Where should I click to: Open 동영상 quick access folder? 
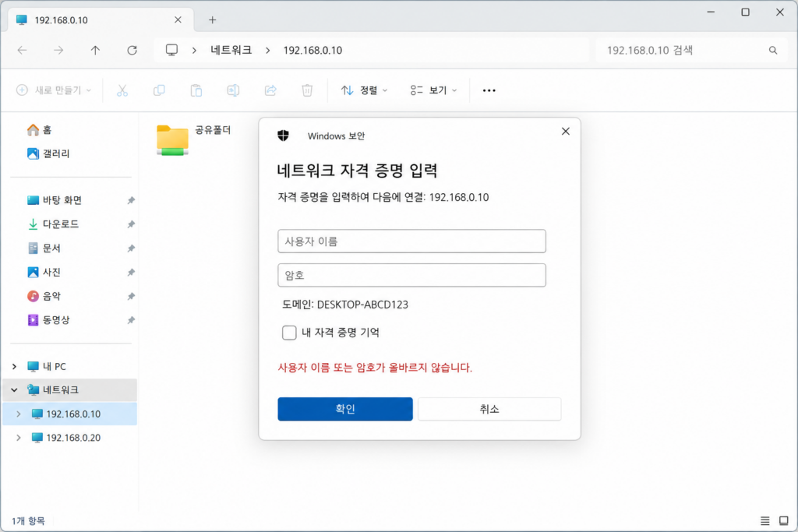(48, 320)
